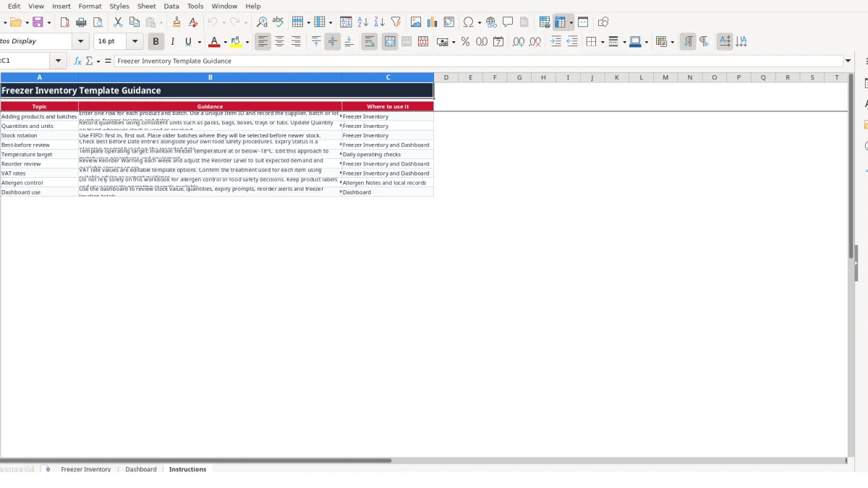The width and height of the screenshot is (868, 488).
Task: Select the 'Stock rotation' topic cell
Action: point(40,135)
